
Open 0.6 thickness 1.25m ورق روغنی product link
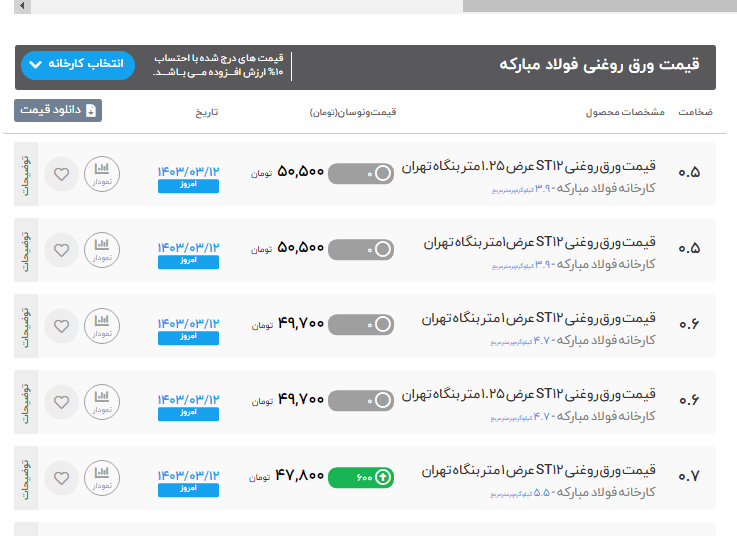(529, 393)
